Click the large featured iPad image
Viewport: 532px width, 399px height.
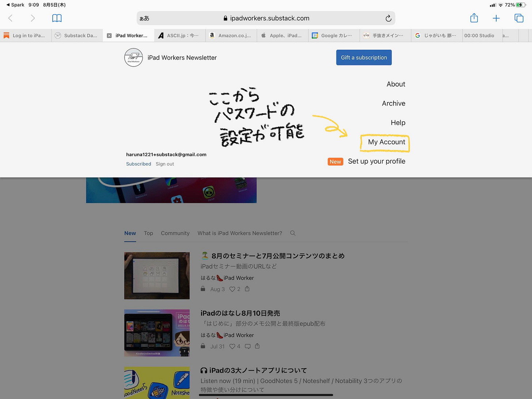pos(171,190)
